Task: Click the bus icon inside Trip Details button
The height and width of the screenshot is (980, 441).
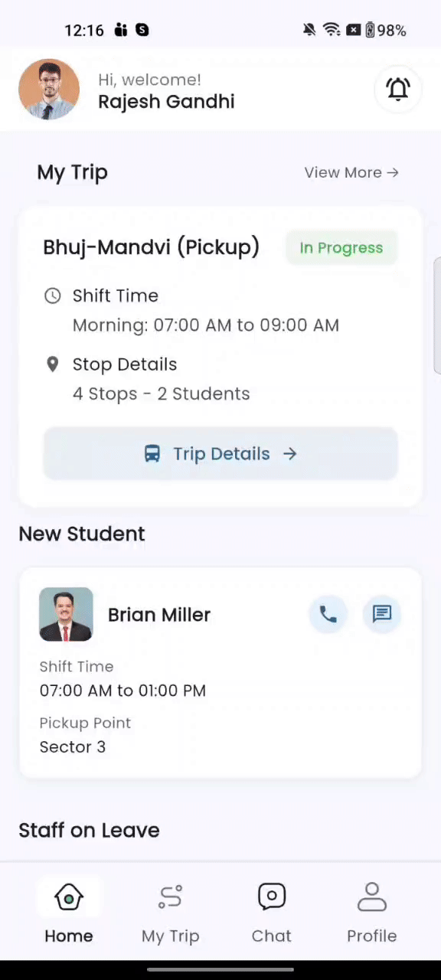Action: point(152,453)
